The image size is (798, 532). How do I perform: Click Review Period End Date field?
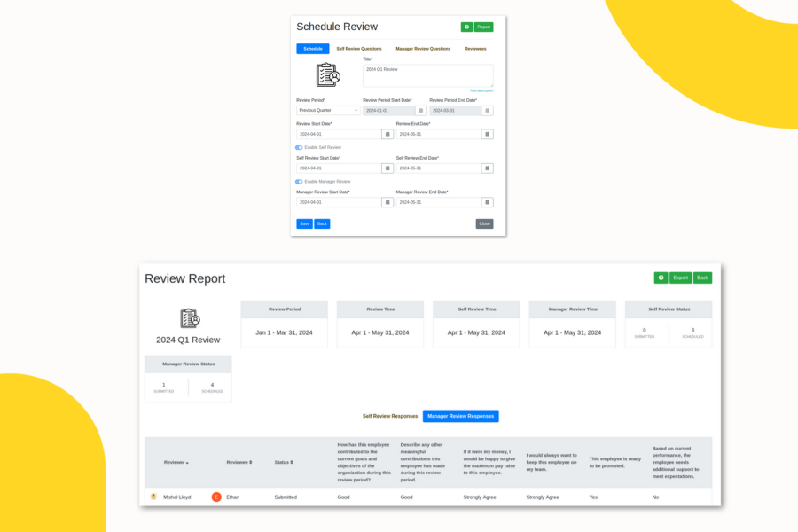click(x=456, y=111)
